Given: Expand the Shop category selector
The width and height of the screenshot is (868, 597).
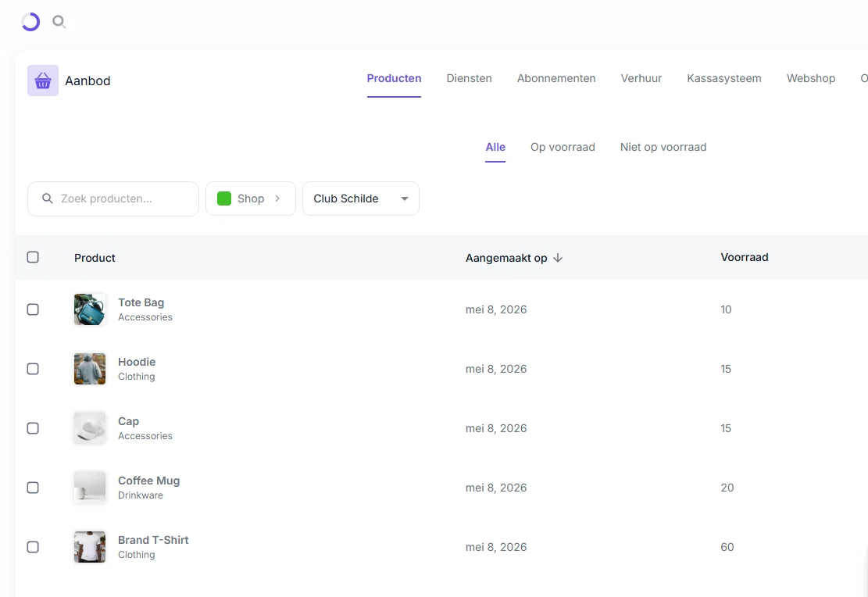Looking at the screenshot, I should pos(251,198).
